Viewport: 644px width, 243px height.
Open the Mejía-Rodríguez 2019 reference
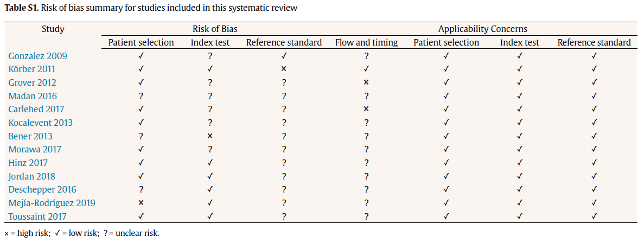(52, 203)
